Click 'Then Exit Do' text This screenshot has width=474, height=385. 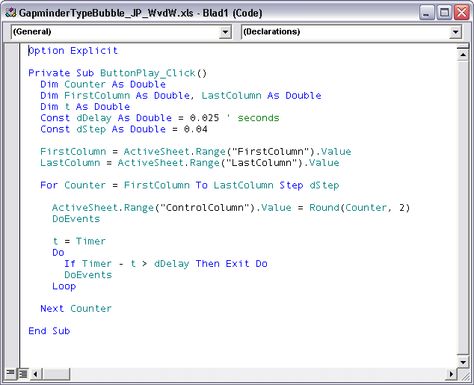click(231, 264)
